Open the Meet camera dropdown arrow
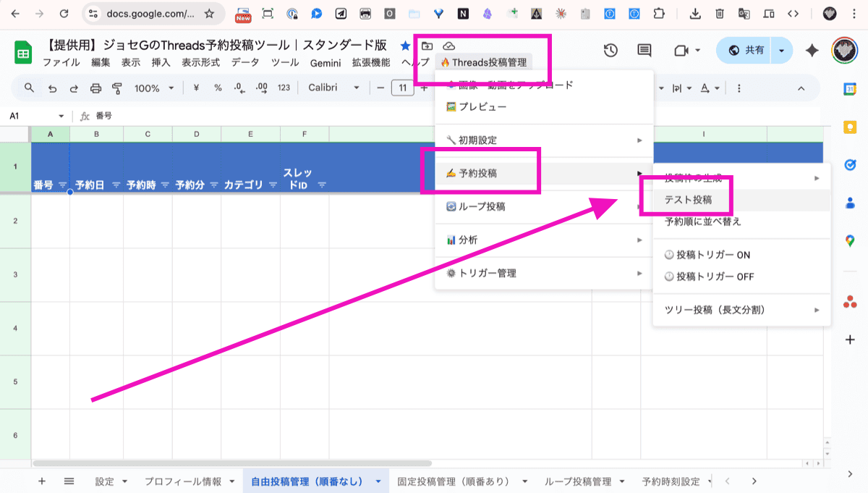 click(x=697, y=50)
